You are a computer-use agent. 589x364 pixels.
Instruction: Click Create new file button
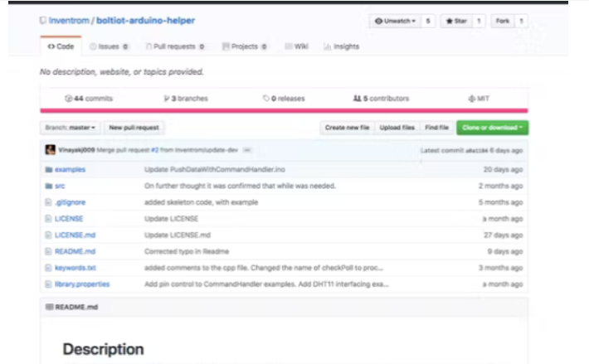tap(347, 128)
